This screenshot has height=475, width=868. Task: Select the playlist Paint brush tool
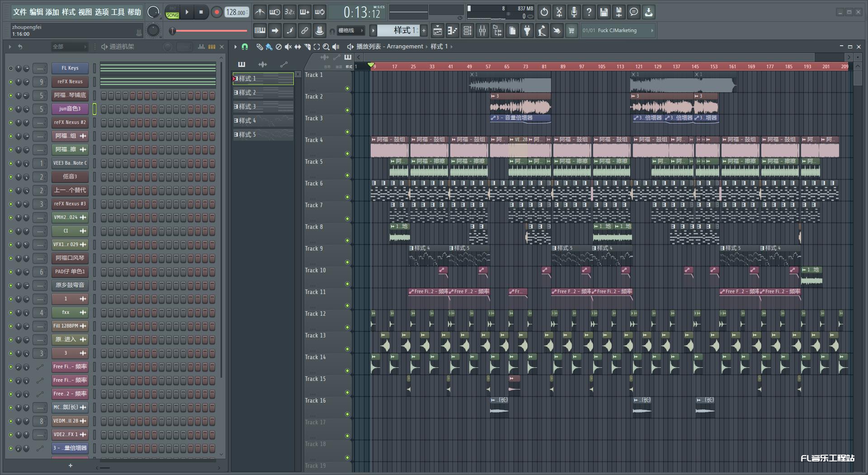[269, 47]
